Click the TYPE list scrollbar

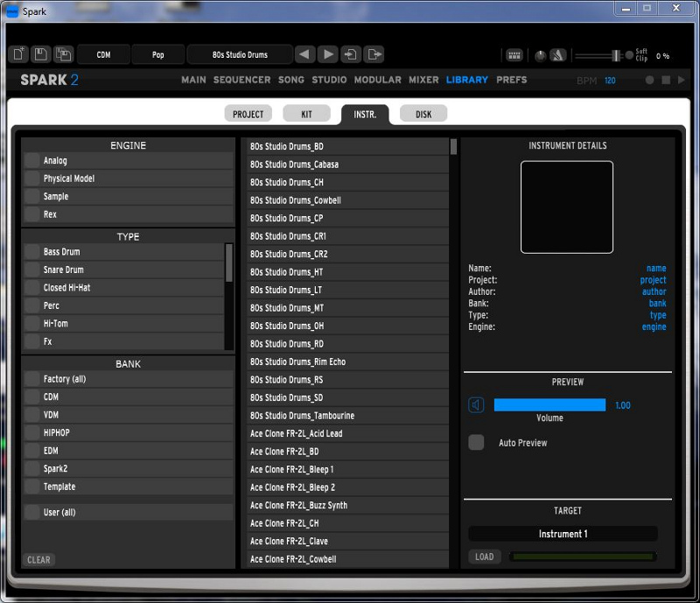point(229,263)
